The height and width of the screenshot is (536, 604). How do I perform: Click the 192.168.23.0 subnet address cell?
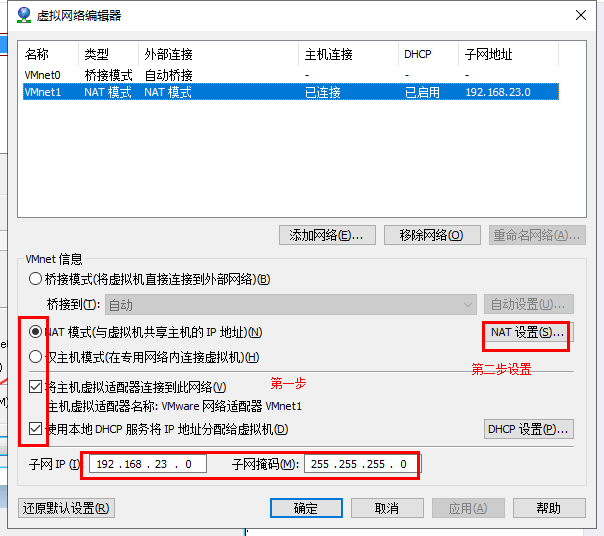point(498,92)
